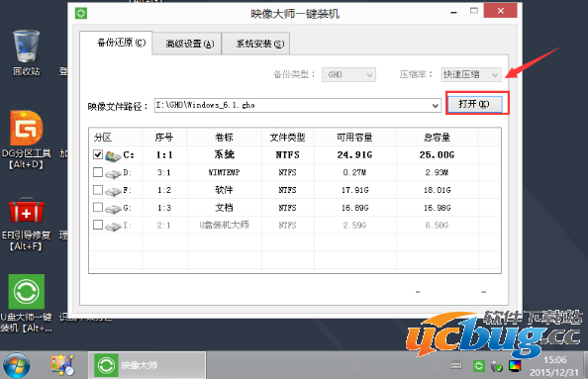The width and height of the screenshot is (588, 379).
Task: Check the F: partition checkbox
Action: pyautogui.click(x=98, y=190)
